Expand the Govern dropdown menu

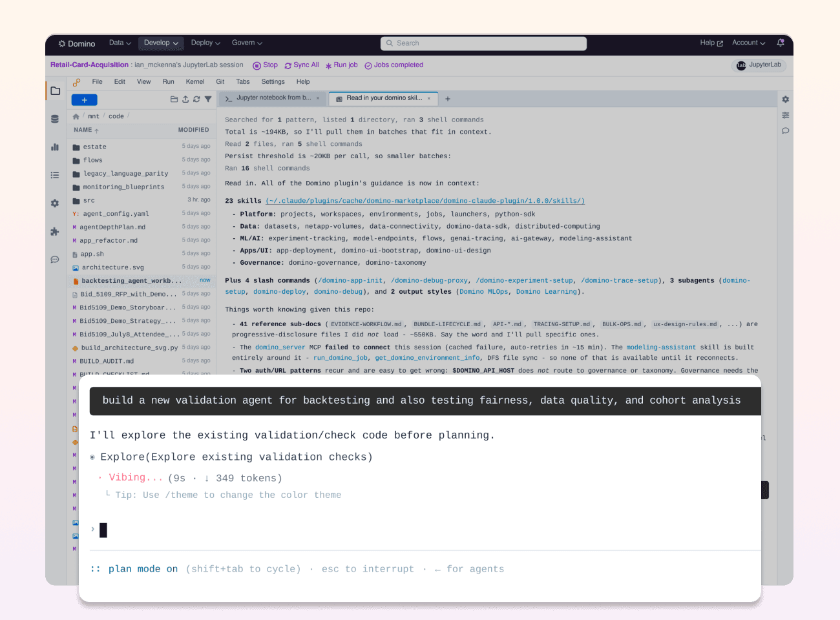click(247, 43)
